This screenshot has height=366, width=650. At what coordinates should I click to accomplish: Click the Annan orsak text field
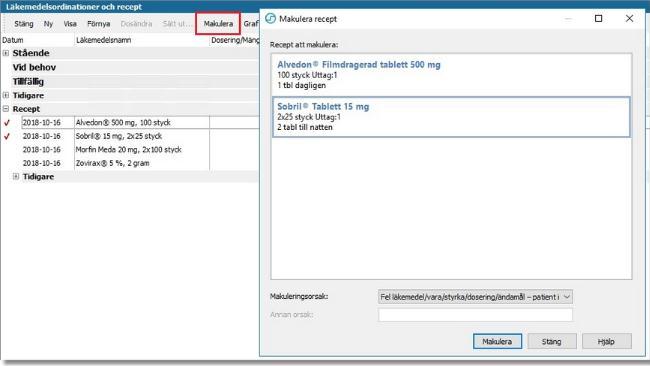[475, 315]
